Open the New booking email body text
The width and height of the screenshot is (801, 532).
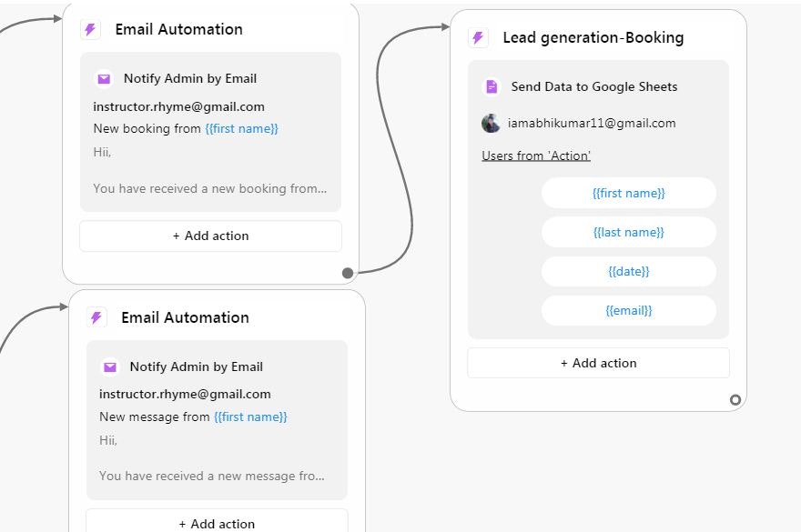[209, 189]
